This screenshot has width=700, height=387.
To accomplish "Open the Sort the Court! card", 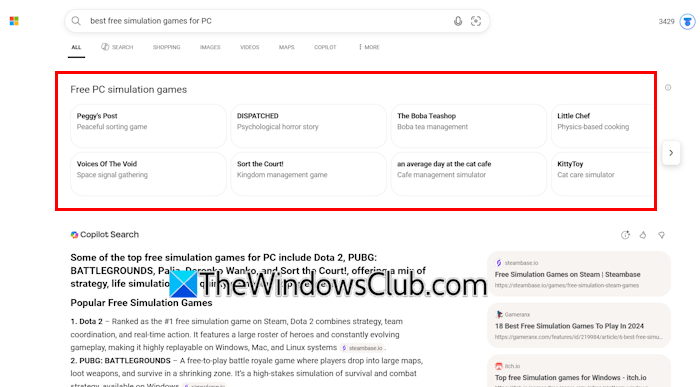I will click(308, 174).
